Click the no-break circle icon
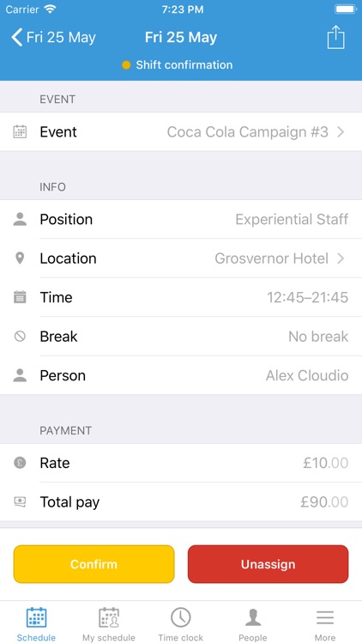The width and height of the screenshot is (362, 644). click(x=20, y=337)
